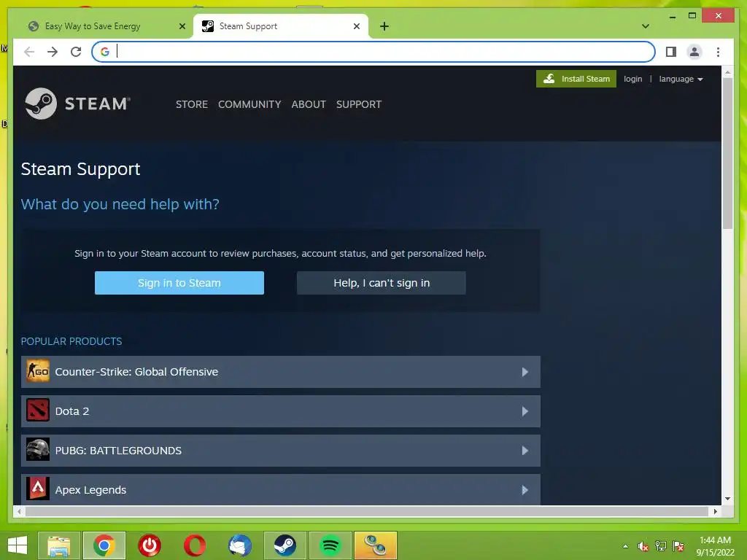Open Spotify from the taskbar

tap(330, 545)
